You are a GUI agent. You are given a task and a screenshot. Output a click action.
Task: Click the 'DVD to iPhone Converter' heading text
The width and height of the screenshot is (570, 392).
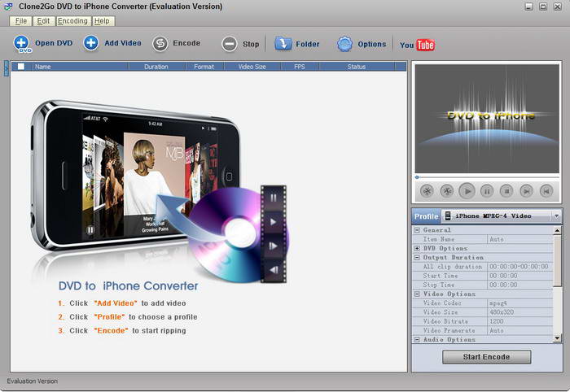pyautogui.click(x=129, y=286)
